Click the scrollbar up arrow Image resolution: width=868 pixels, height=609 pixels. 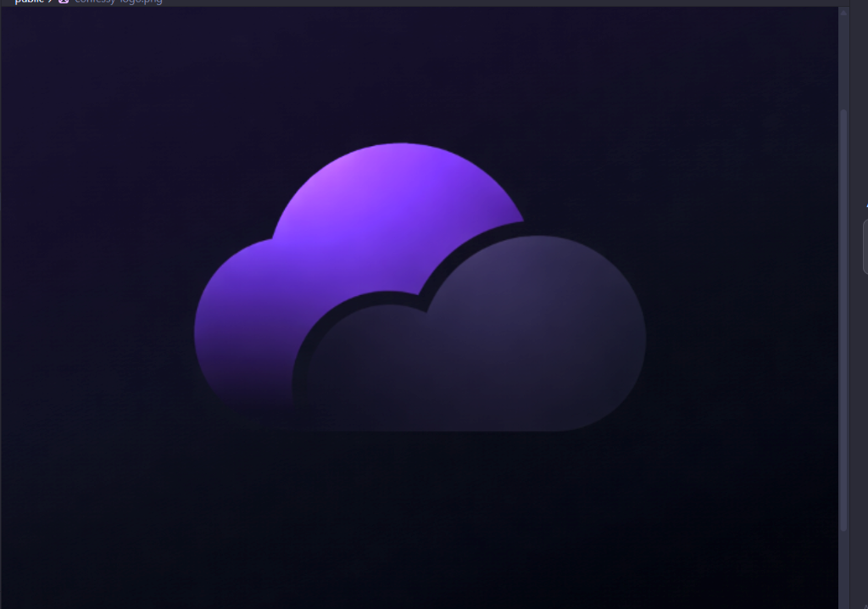tap(843, 13)
